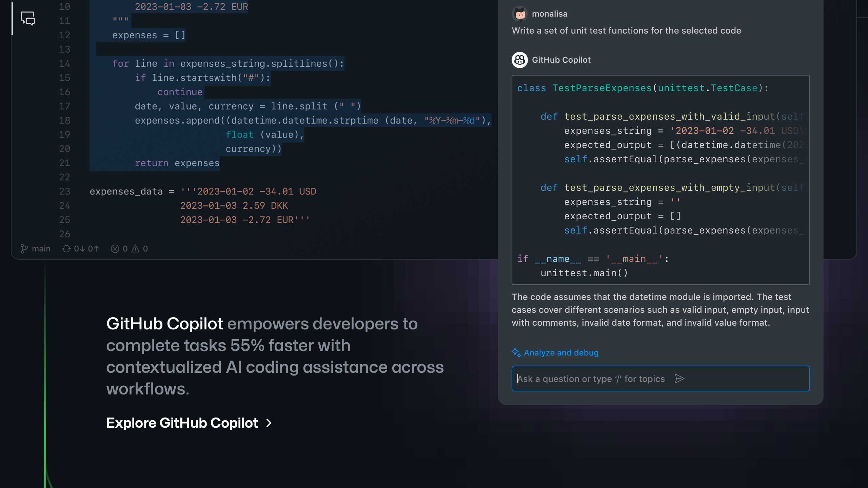
Task: Click the git branch icon for main
Action: click(x=24, y=249)
